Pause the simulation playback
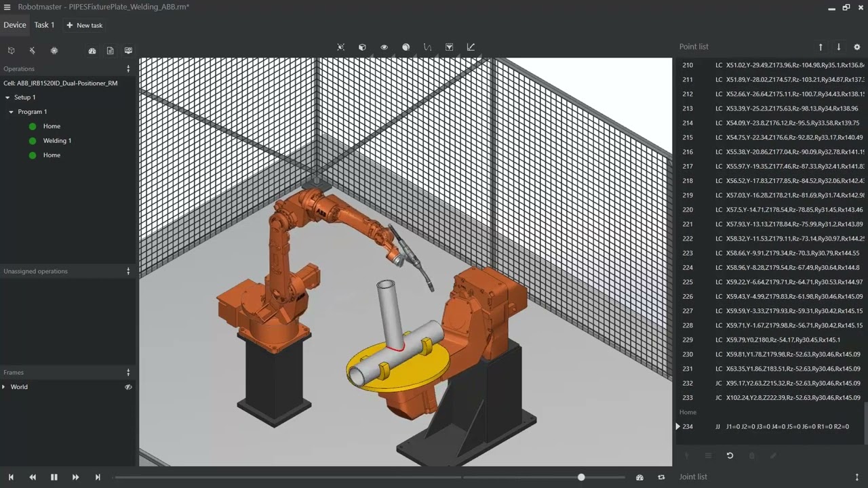The height and width of the screenshot is (488, 868). 54,477
